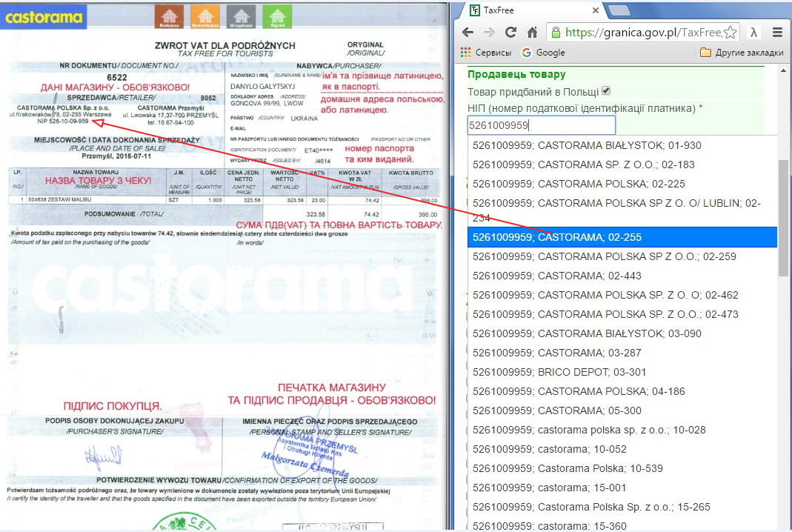
Task: Toggle Товар придбаний в Польщі checkbox
Action: click(606, 91)
